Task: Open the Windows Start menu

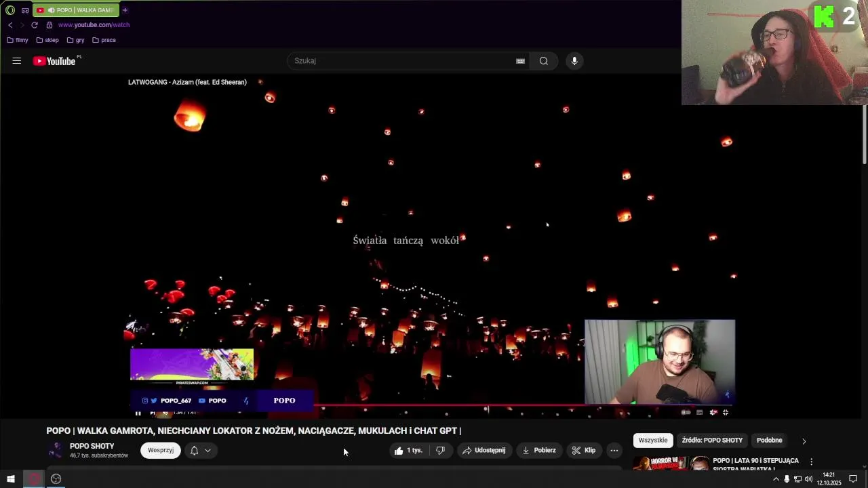Action: click(11, 479)
